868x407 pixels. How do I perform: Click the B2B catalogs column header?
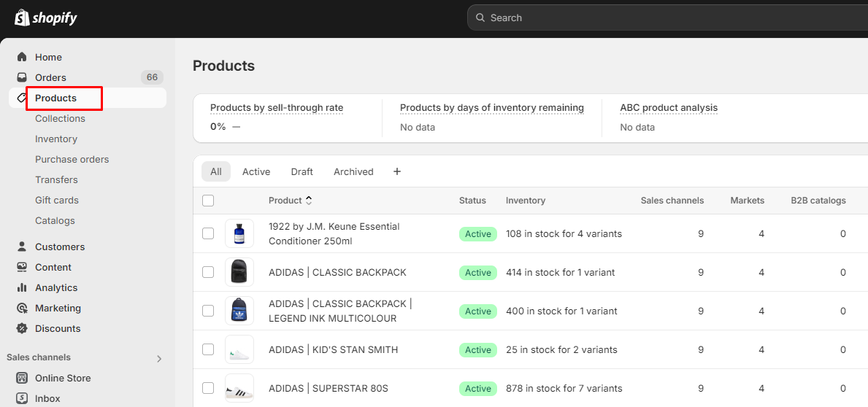[x=818, y=200]
